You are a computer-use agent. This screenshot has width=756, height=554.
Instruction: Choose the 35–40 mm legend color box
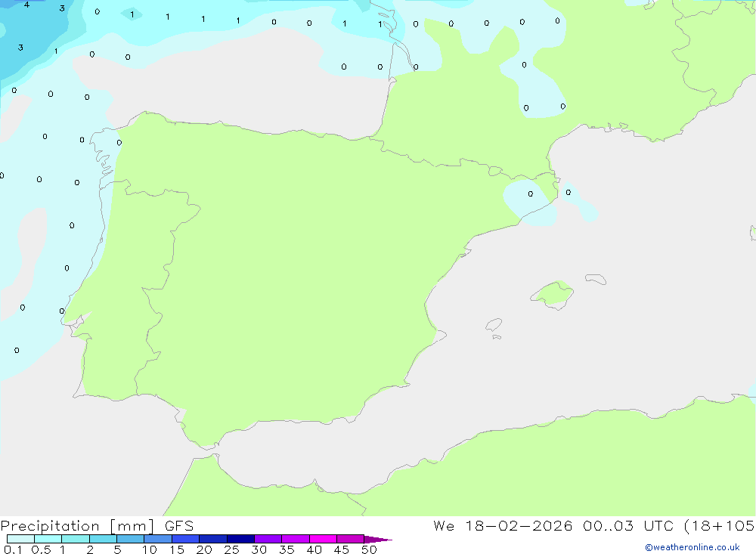(x=296, y=539)
